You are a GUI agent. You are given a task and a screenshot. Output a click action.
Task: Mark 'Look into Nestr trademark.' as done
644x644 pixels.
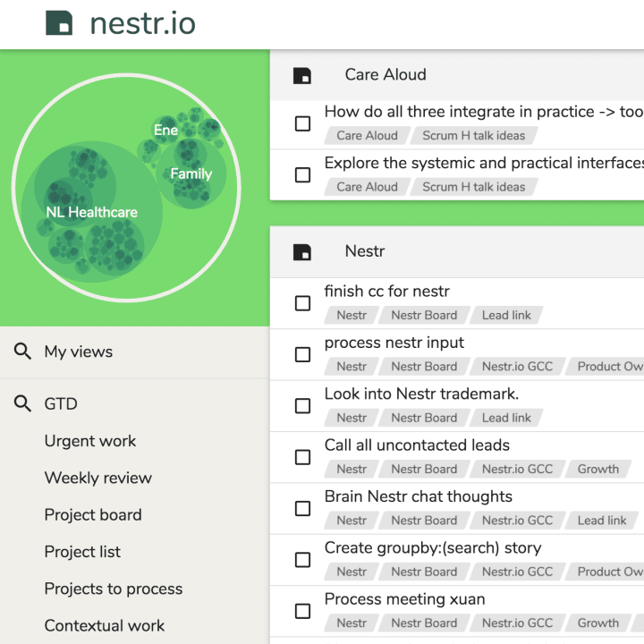point(302,406)
